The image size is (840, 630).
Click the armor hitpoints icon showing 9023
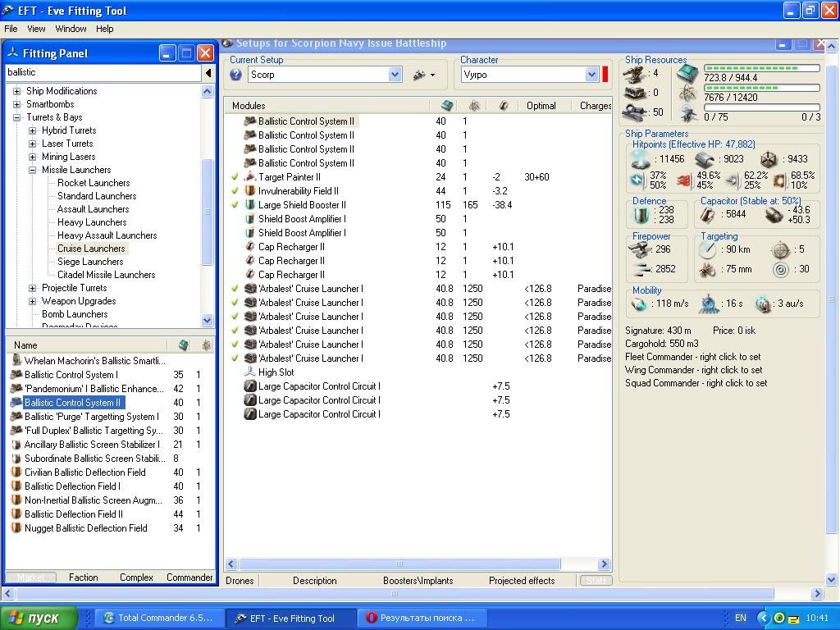click(x=705, y=159)
